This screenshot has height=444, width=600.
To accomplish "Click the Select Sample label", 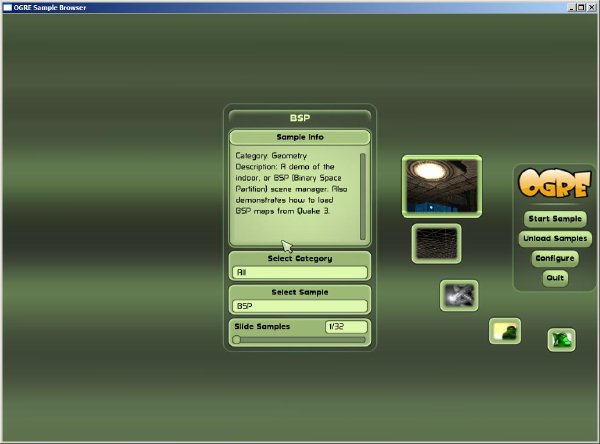I will click(300, 292).
